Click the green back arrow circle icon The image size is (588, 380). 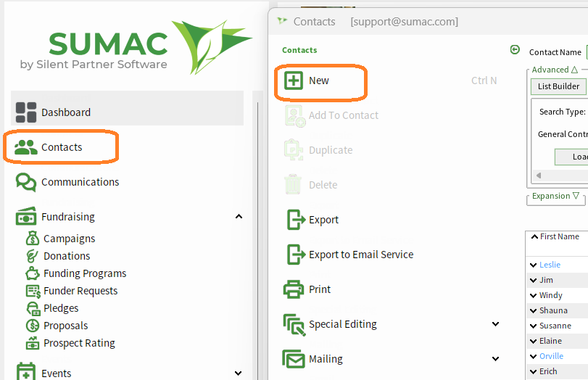(515, 49)
